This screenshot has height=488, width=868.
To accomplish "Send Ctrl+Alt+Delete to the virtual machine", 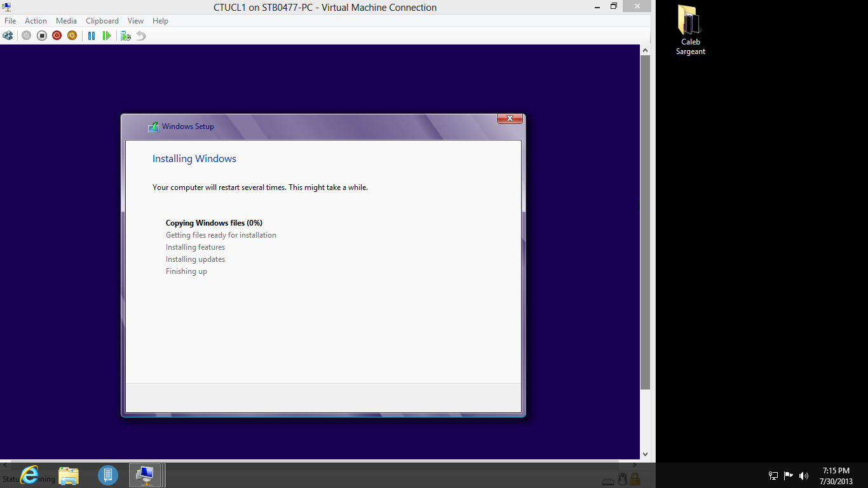I will (x=8, y=36).
